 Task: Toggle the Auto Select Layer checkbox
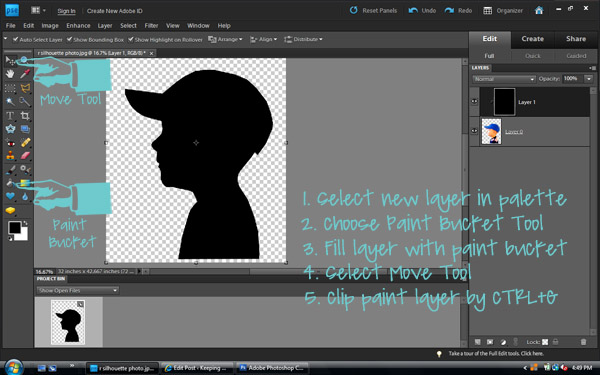(15, 39)
